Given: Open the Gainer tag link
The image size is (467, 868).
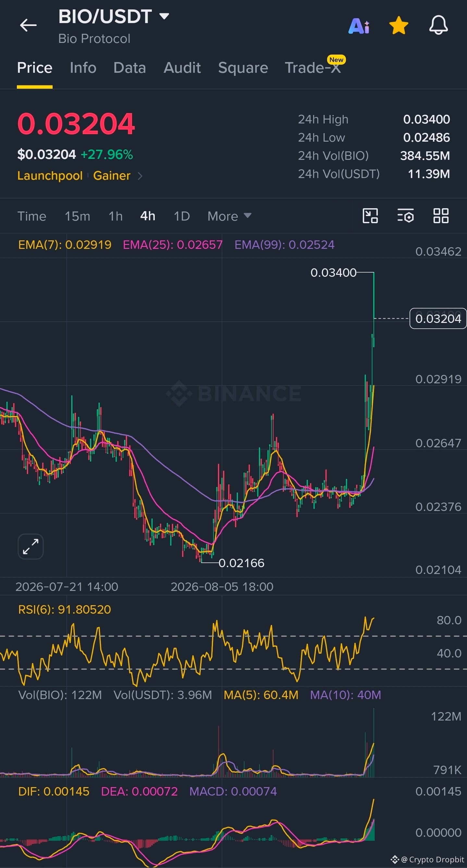Looking at the screenshot, I should [x=112, y=175].
